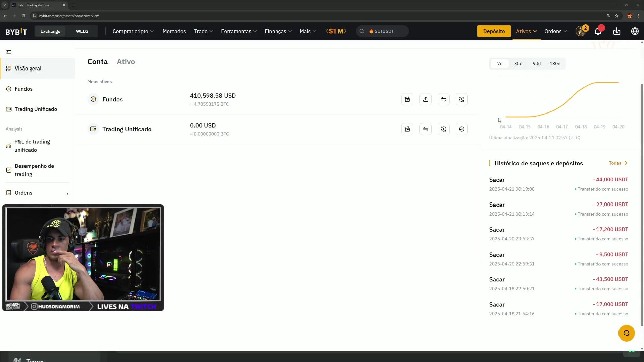
Task: Expand the Comprar cripto menu
Action: coord(133,31)
